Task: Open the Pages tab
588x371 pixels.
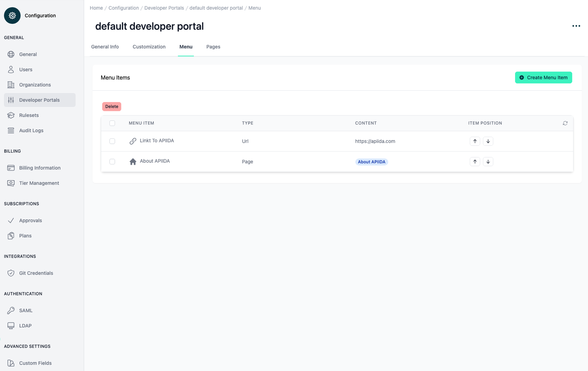Action: tap(213, 47)
